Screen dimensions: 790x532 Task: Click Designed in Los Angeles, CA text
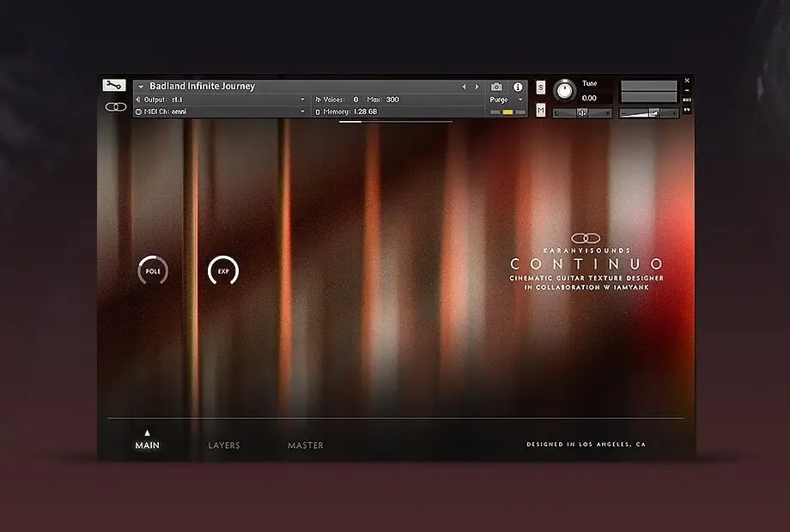[x=586, y=444]
